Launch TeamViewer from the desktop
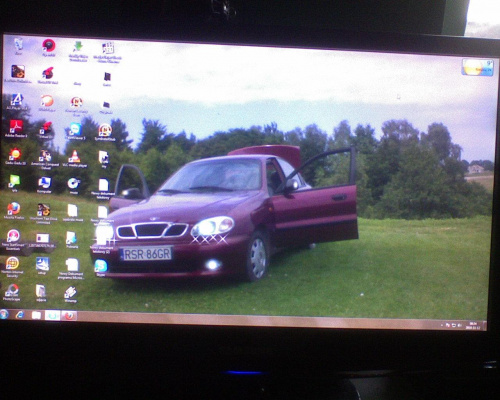 coord(75,131)
